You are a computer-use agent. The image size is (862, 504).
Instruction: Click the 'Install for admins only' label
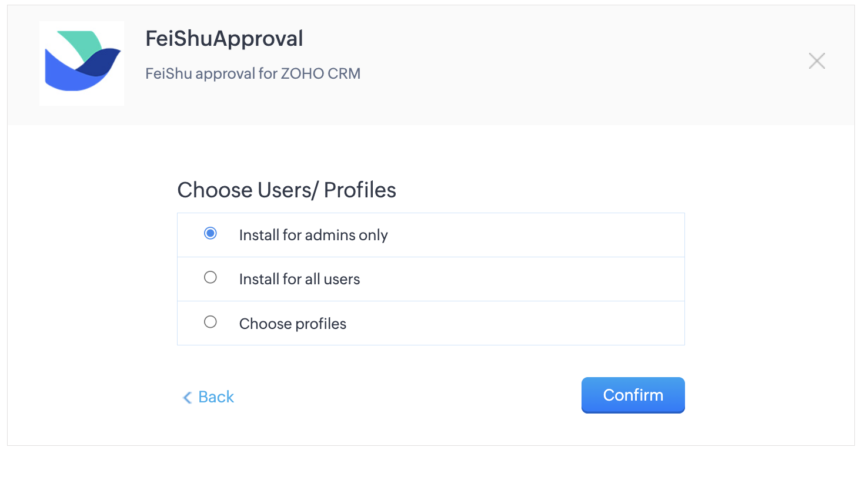[x=313, y=235]
